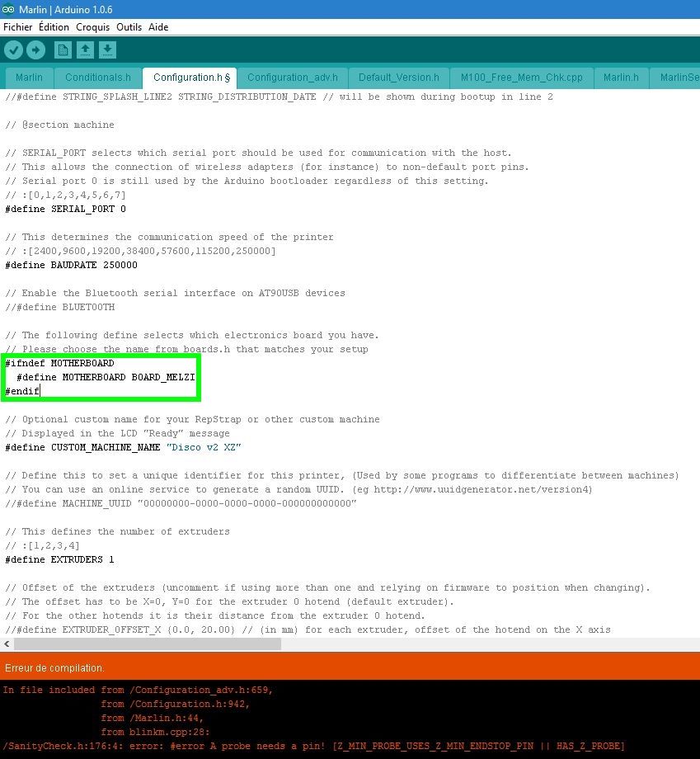Screen dimensions: 700x759
Task: Open the Aide menu
Action: 158,27
